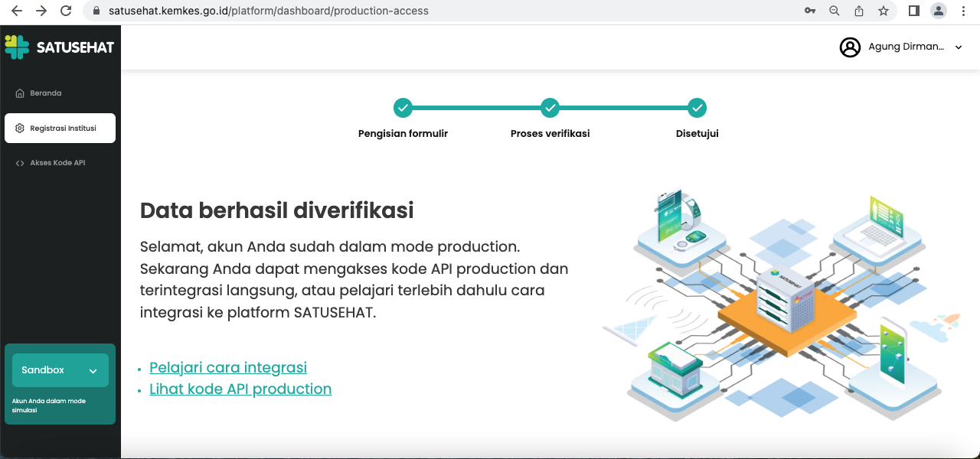Follow the Lihat kode API production link
This screenshot has width=980, height=459.
pyautogui.click(x=240, y=389)
